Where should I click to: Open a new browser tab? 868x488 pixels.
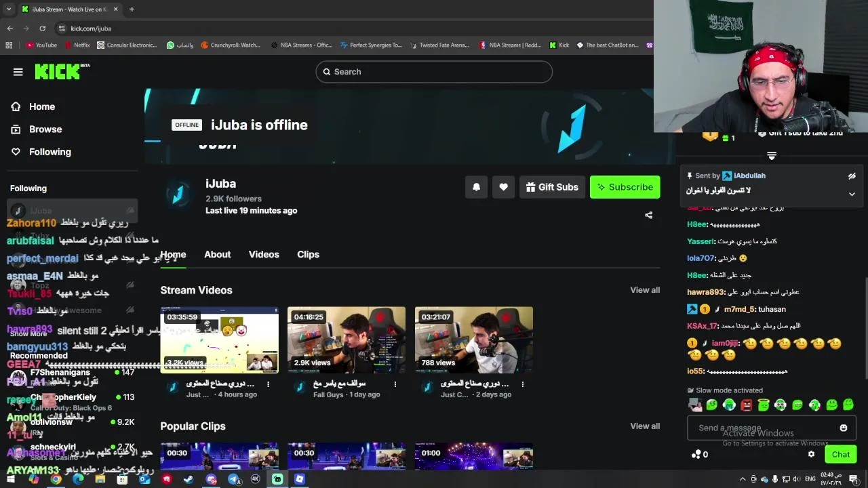pyautogui.click(x=132, y=9)
